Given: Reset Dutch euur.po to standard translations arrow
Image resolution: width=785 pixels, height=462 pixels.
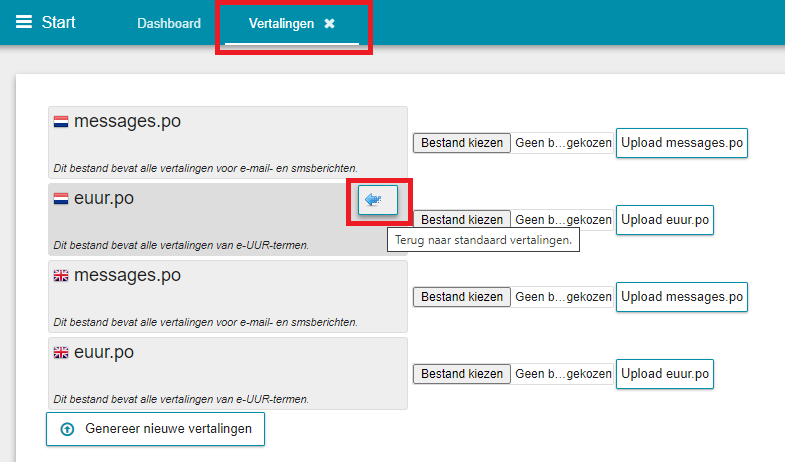Looking at the screenshot, I should (378, 200).
